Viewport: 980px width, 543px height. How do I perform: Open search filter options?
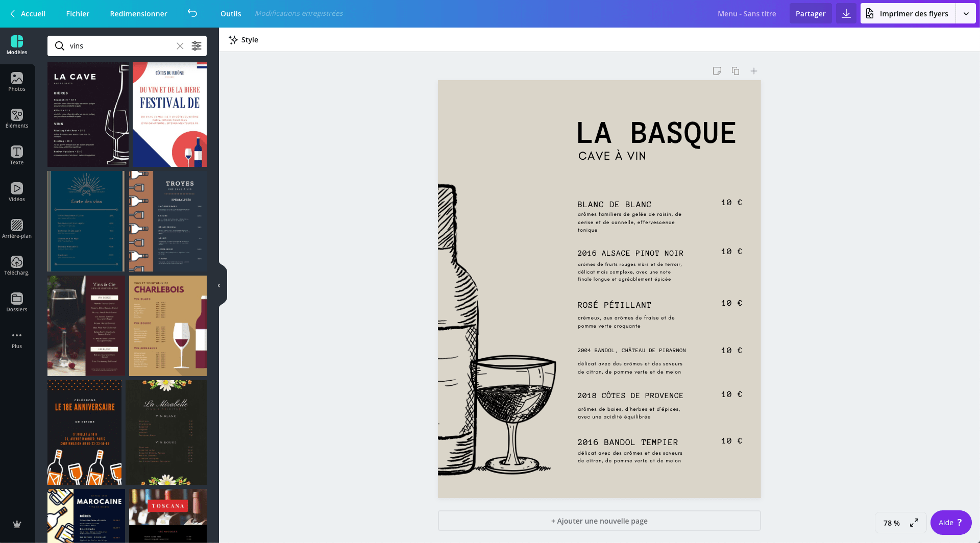[x=197, y=46]
